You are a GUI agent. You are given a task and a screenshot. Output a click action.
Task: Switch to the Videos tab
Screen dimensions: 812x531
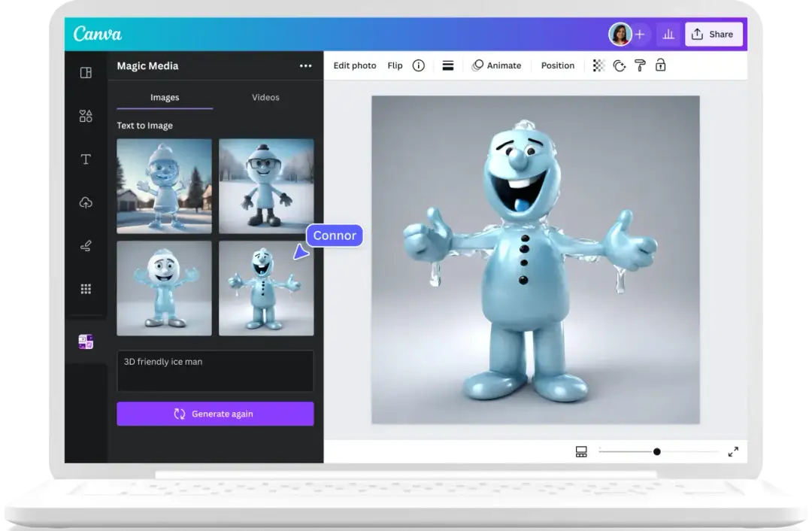(265, 97)
